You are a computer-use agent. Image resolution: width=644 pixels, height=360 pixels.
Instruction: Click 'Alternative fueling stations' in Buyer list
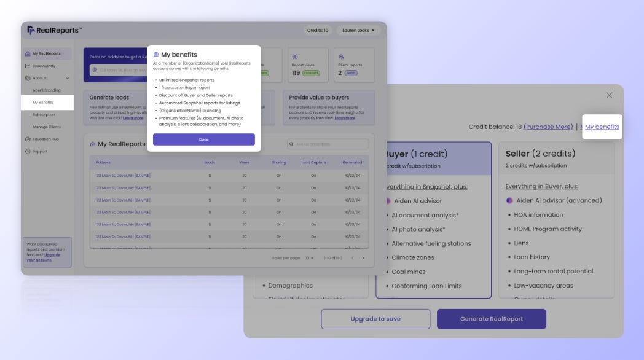[x=431, y=243]
